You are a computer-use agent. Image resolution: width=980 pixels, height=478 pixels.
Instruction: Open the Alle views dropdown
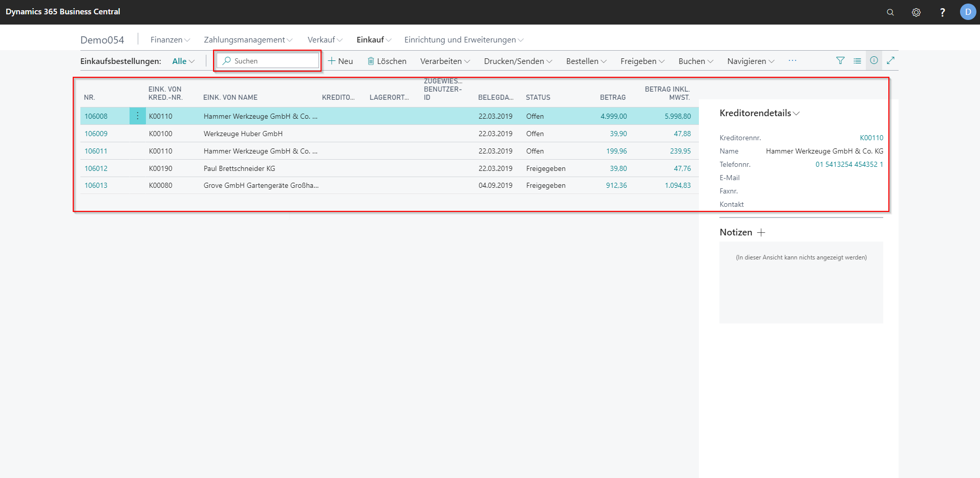[183, 61]
